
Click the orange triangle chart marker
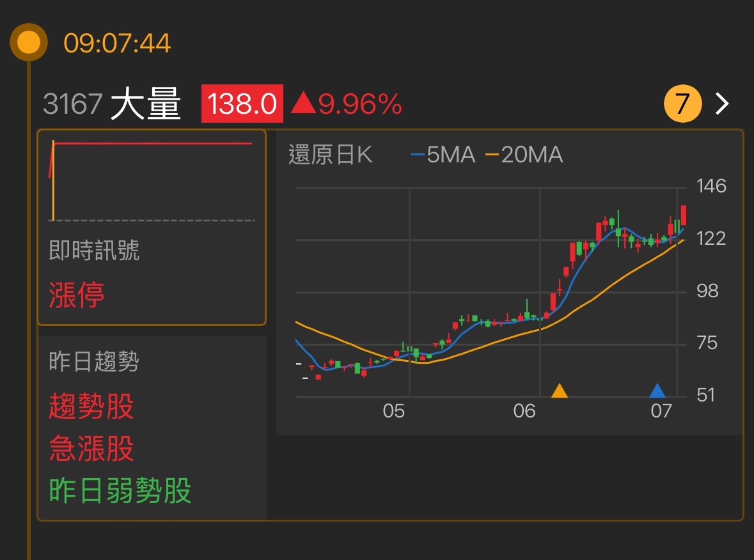tap(560, 391)
